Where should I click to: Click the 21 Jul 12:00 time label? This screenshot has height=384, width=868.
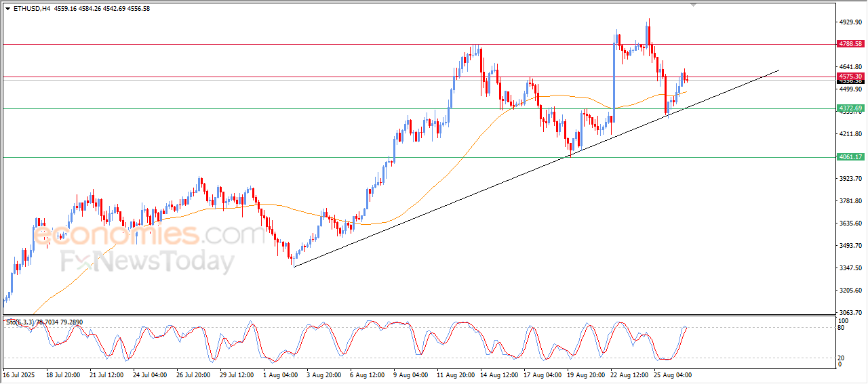click(106, 375)
